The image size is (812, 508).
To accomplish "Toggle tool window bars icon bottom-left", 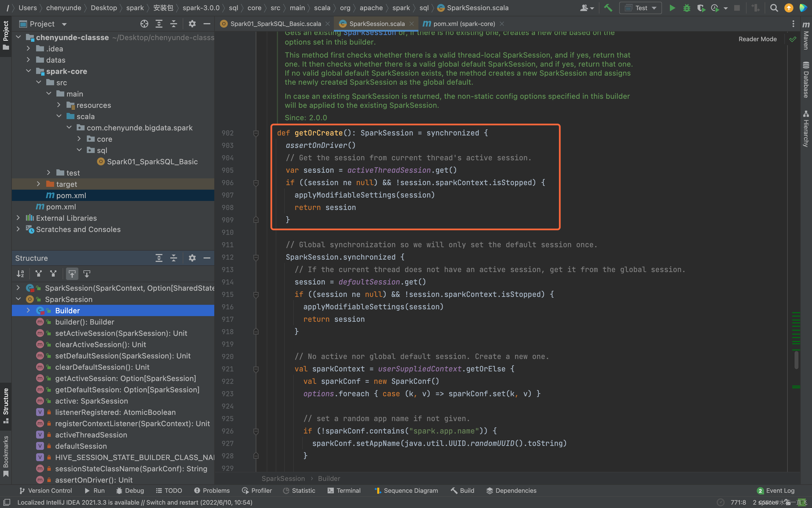I will [x=7, y=502].
